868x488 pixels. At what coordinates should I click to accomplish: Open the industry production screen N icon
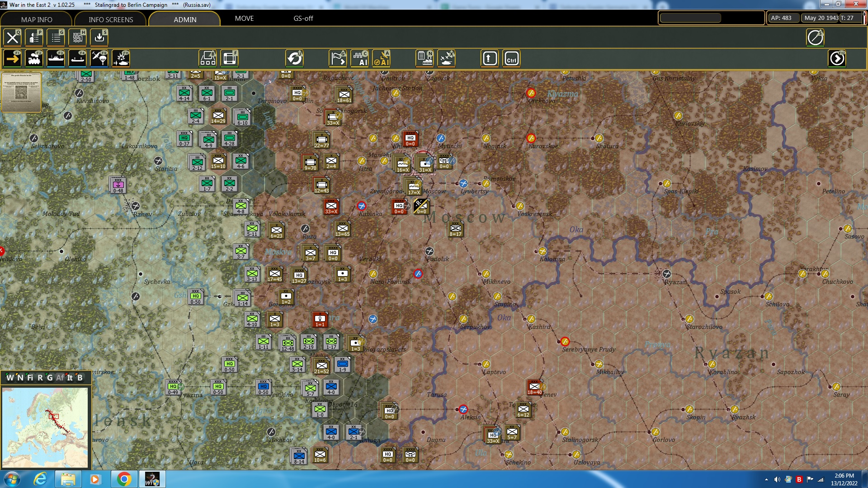pyautogui.click(x=425, y=58)
